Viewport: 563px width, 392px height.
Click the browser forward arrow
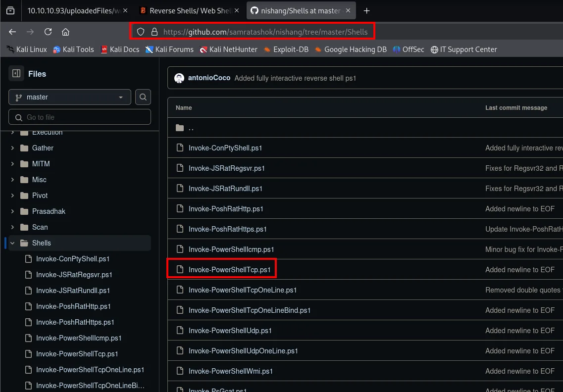tap(30, 32)
